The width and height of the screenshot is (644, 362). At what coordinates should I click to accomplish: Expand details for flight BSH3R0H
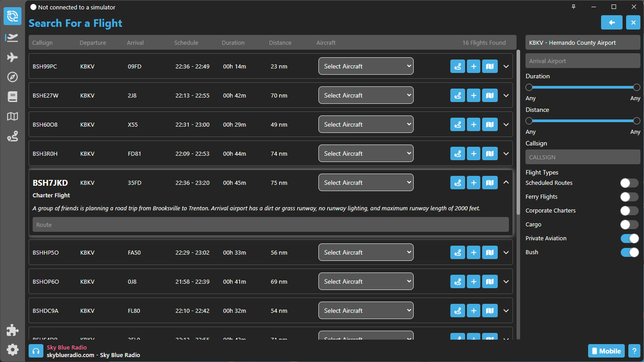coord(506,153)
